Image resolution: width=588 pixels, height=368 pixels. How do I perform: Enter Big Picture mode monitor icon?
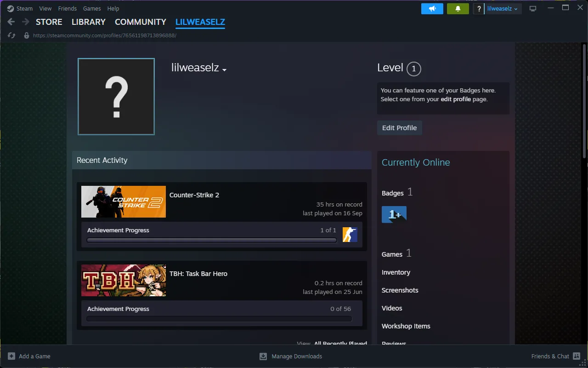(533, 9)
